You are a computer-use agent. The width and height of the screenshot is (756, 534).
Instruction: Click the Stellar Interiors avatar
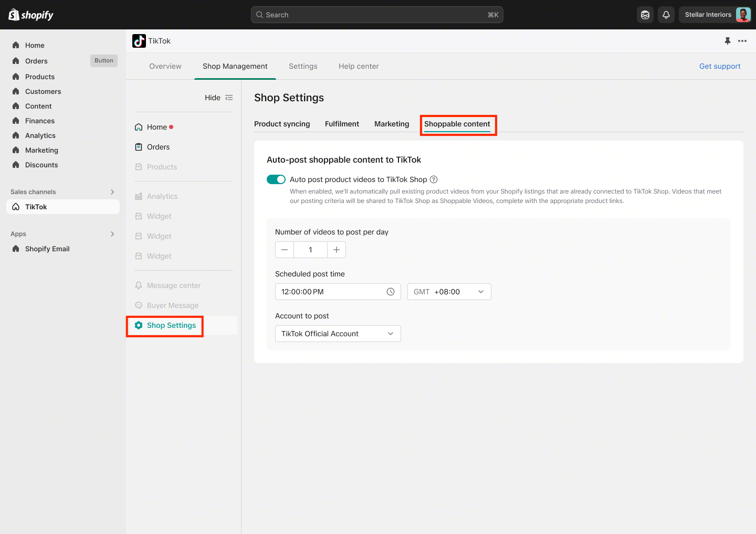tap(743, 15)
